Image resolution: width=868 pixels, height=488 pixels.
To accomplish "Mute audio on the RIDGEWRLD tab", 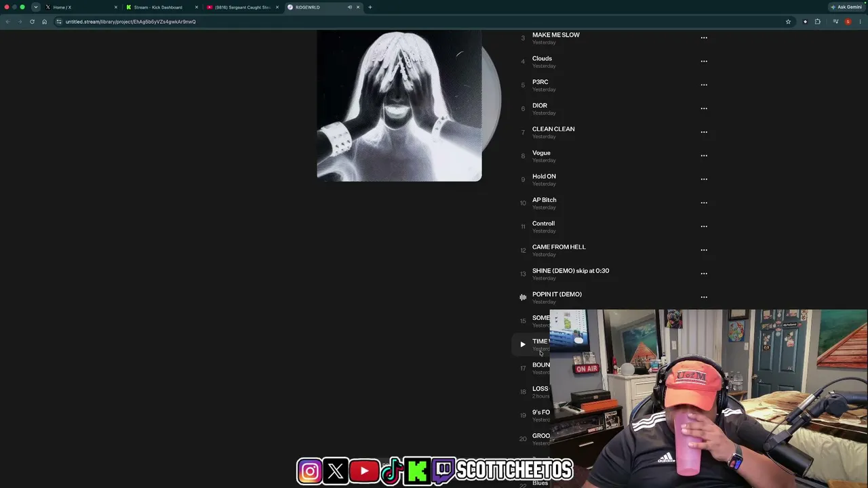I will (x=350, y=7).
